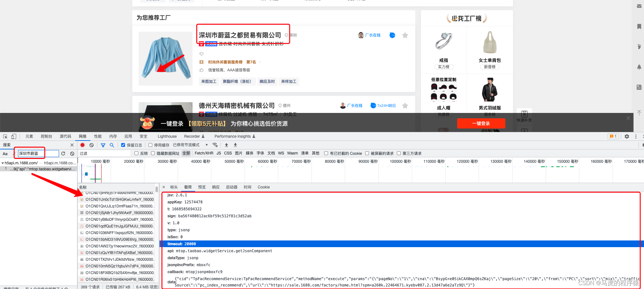This screenshot has height=289, width=644.
Task: Toggle 保留日志 preserve log checkbox
Action: pos(123,145)
